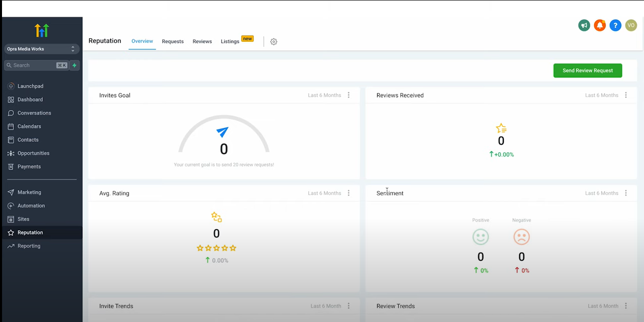
Task: Open Sentiment card three-dot menu
Action: point(626,193)
